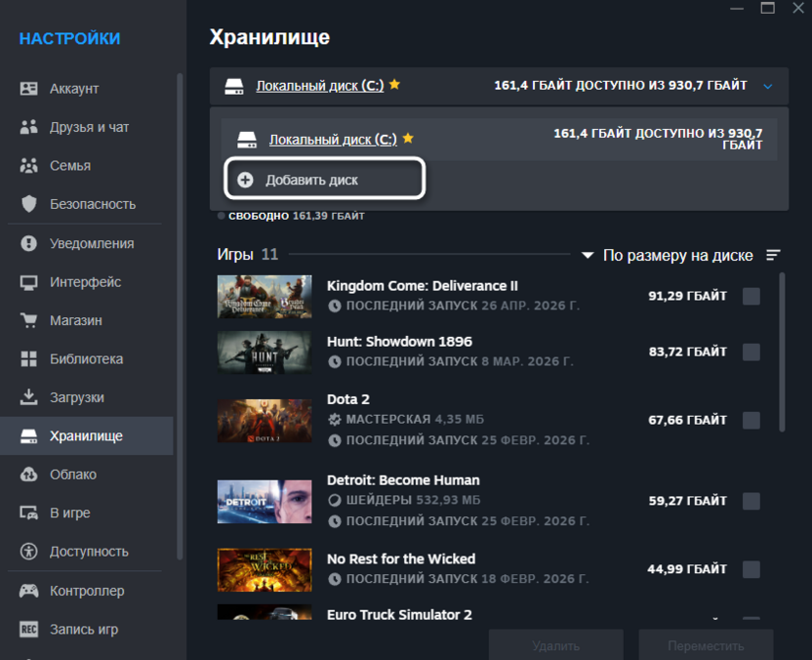Click the Контроллер gamepad icon
The image size is (812, 660).
[28, 591]
